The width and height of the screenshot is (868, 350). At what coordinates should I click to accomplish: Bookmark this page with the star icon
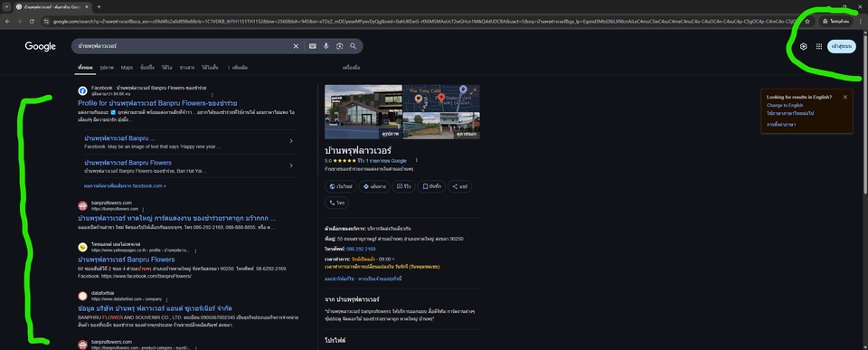(807, 21)
